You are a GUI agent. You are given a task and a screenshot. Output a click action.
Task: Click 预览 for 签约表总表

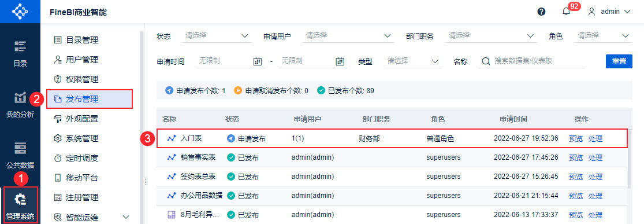pos(575,177)
